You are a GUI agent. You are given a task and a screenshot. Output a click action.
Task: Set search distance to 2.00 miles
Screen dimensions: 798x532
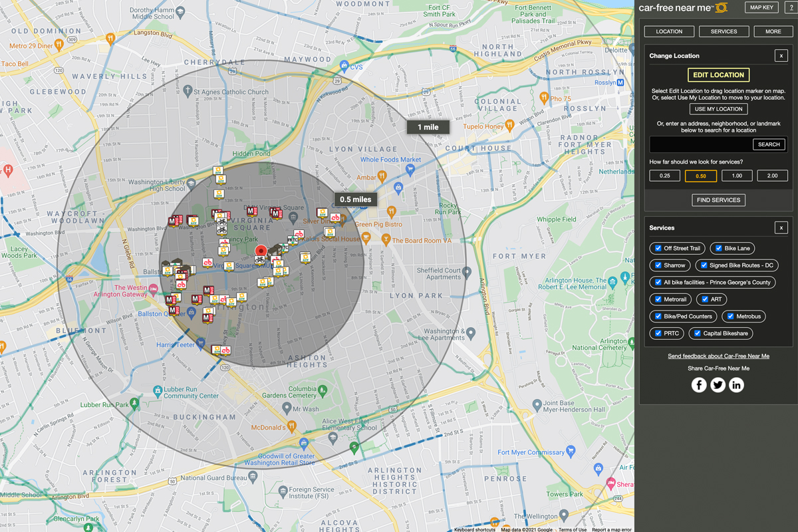[772, 176]
